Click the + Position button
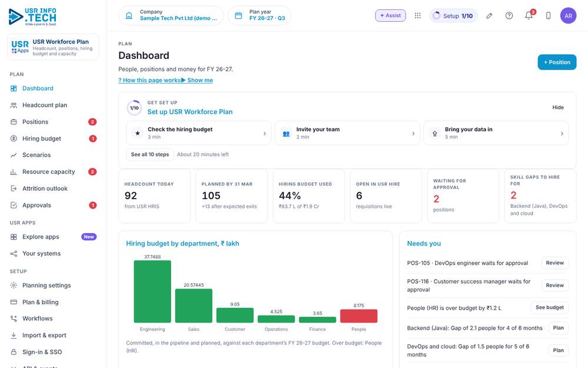 tap(557, 62)
